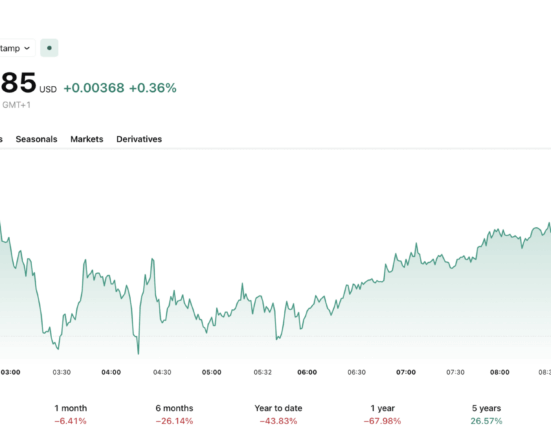Click the 06:00 time axis label
The width and height of the screenshot is (551, 431).
coord(307,372)
